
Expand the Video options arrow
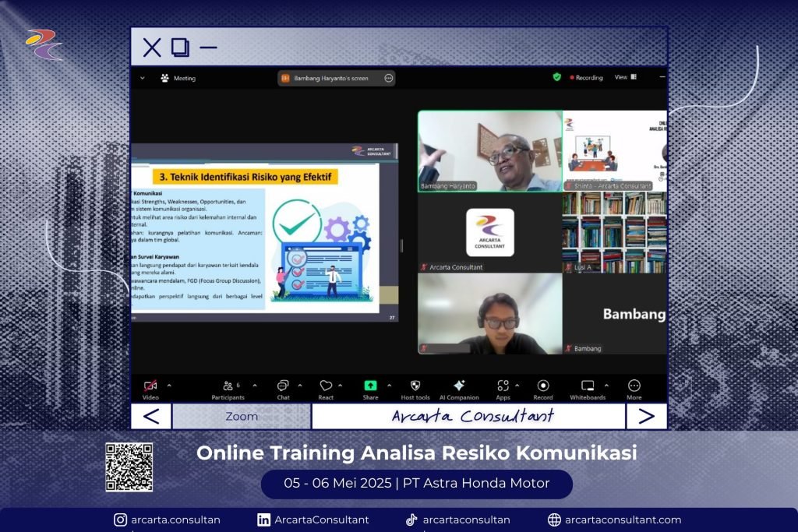(x=169, y=385)
